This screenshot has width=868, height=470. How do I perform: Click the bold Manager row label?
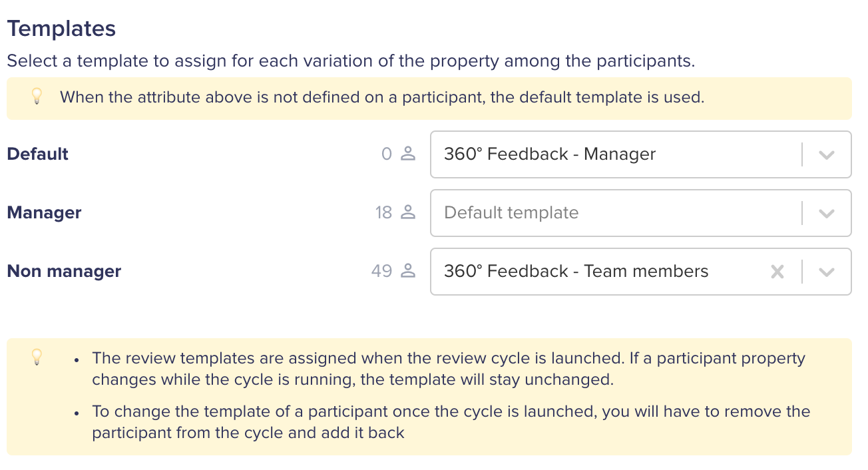pos(44,213)
